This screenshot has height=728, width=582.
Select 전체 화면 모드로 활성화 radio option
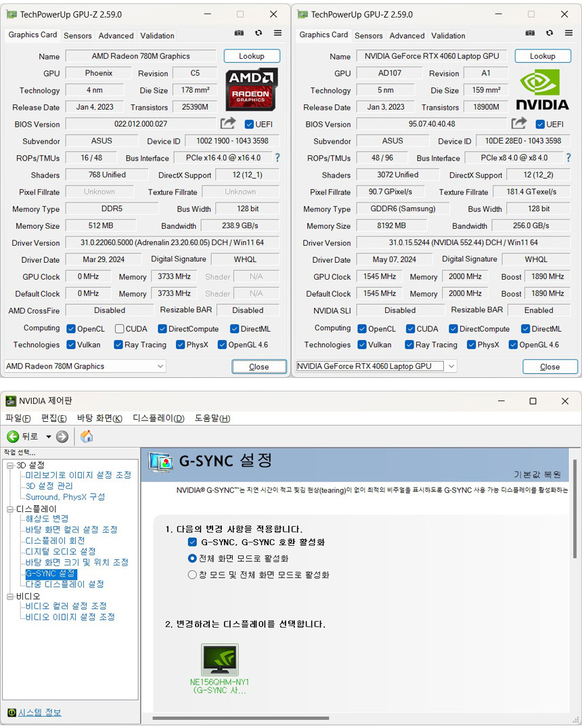click(192, 558)
